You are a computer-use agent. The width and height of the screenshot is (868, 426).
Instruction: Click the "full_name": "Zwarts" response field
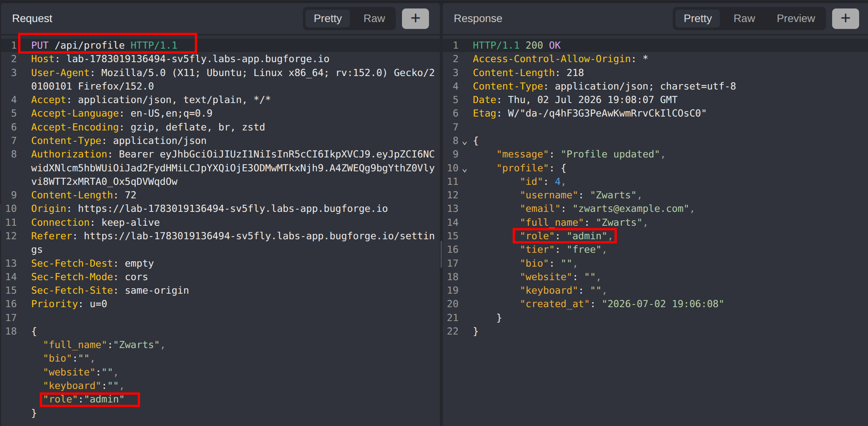pyautogui.click(x=584, y=222)
